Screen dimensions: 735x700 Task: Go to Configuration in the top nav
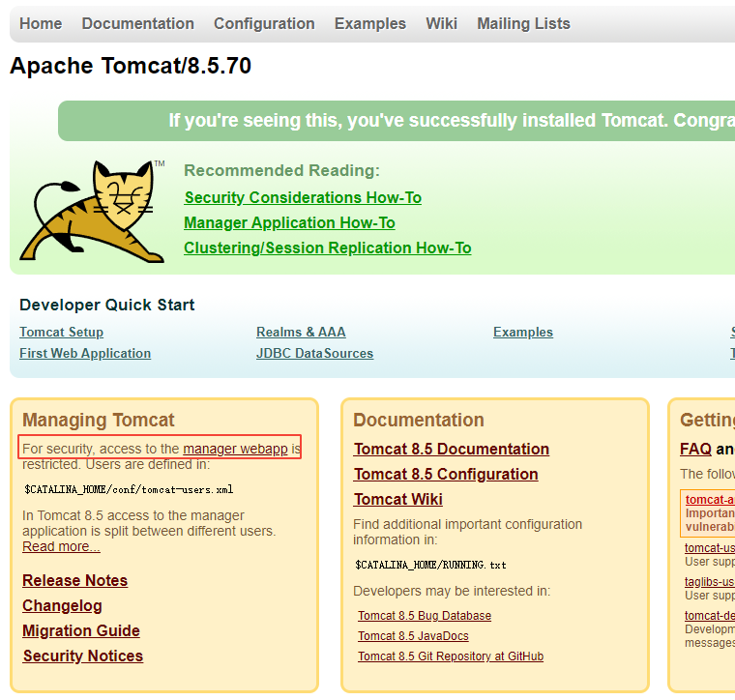pos(264,23)
